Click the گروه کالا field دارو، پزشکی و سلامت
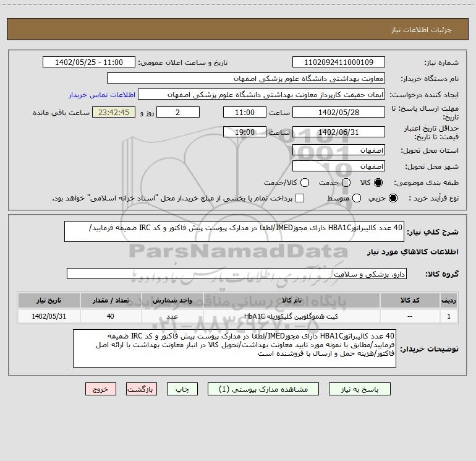 [x=237, y=274]
